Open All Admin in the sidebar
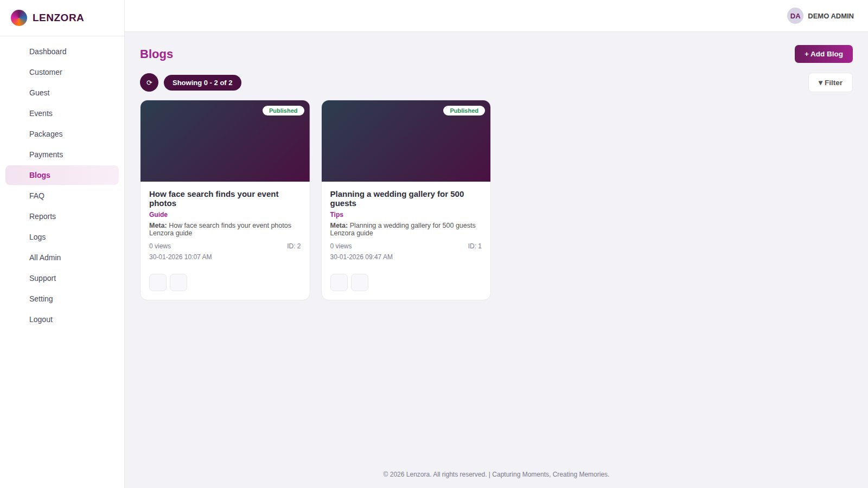Viewport: 868px width, 488px height. [x=62, y=258]
